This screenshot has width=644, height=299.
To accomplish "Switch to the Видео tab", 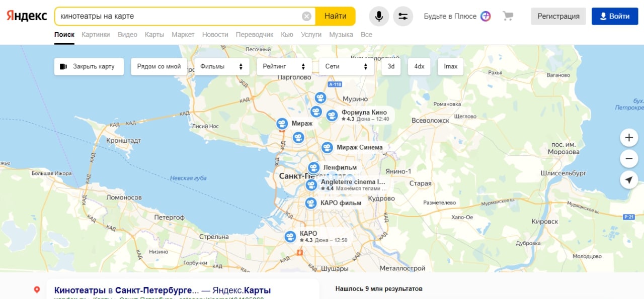I will [x=127, y=35].
